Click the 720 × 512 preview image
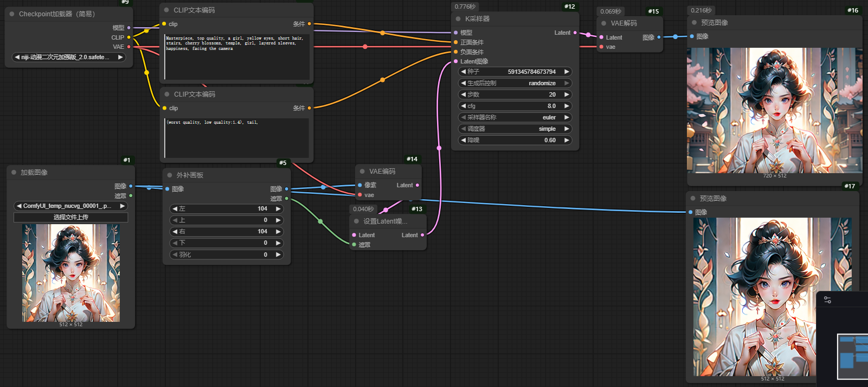This screenshot has height=387, width=868. coord(774,110)
